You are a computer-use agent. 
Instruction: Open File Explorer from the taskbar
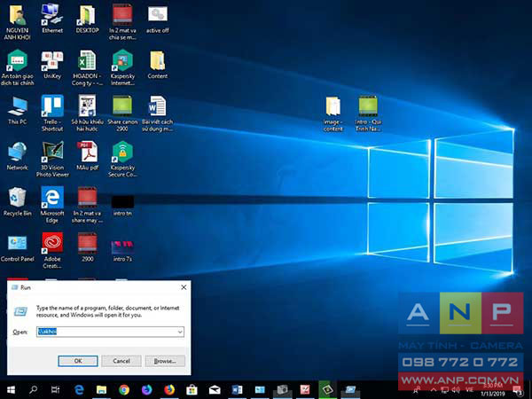[101, 390]
